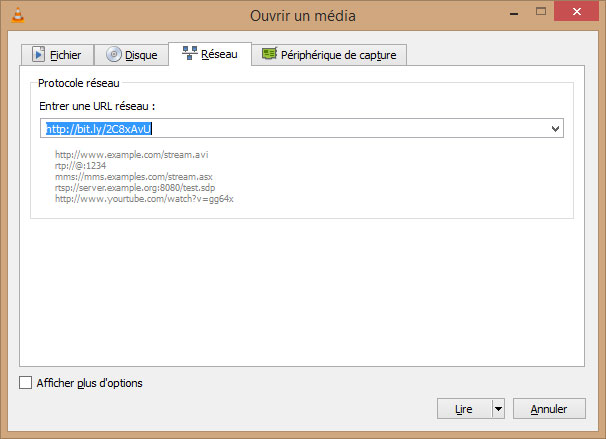The image size is (606, 439).
Task: Close the Ouvrir un média dialog
Action: click(577, 12)
